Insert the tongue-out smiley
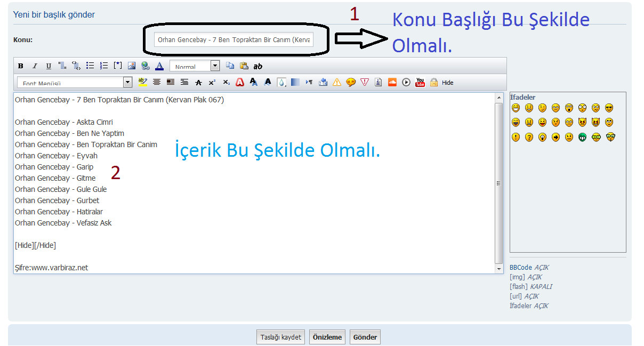Viewport: 644px width, 346px height. pyautogui.click(x=542, y=122)
